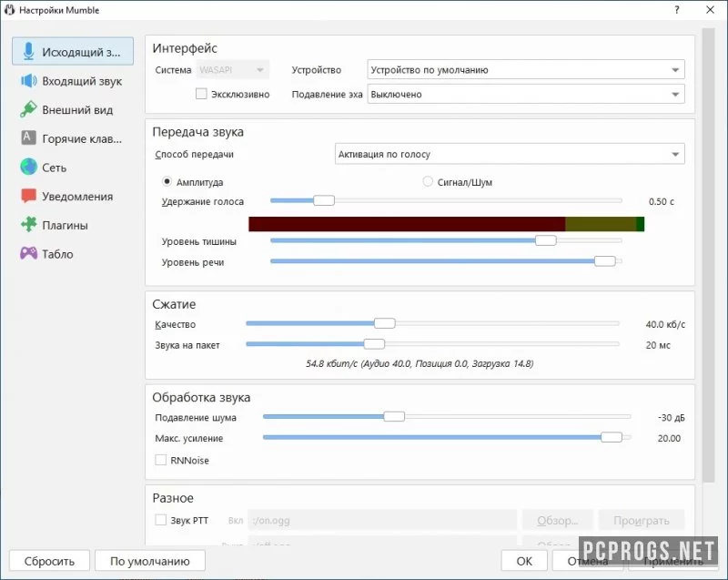Enable the Эксклюзивно checkbox
Viewport: 728px width, 580px height.
pyautogui.click(x=201, y=94)
